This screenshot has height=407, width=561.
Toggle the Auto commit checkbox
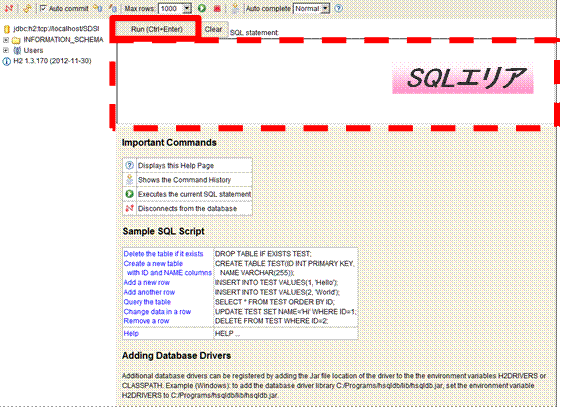(x=43, y=8)
